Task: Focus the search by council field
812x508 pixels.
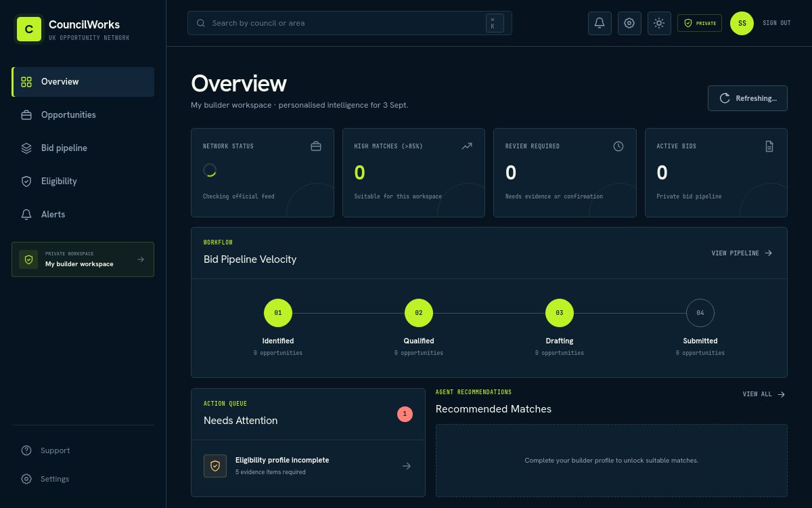Action: click(x=350, y=23)
